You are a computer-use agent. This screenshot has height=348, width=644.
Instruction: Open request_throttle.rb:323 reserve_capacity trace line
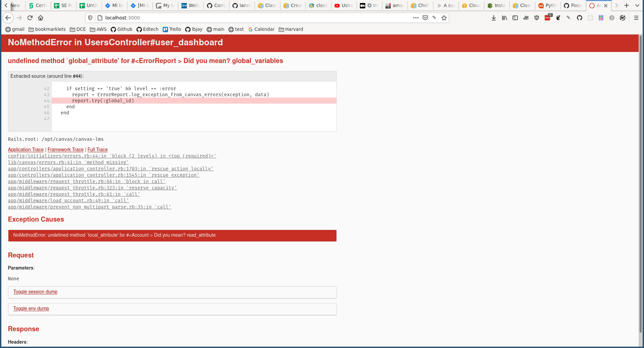pos(93,188)
